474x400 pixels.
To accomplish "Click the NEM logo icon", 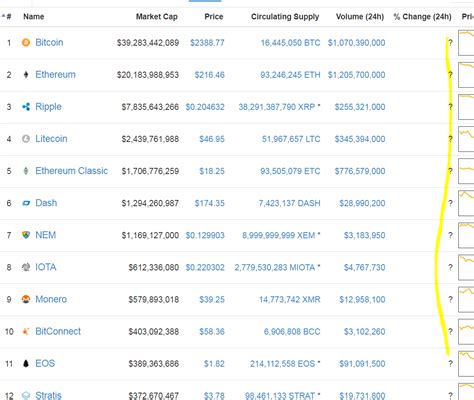I will (26, 235).
